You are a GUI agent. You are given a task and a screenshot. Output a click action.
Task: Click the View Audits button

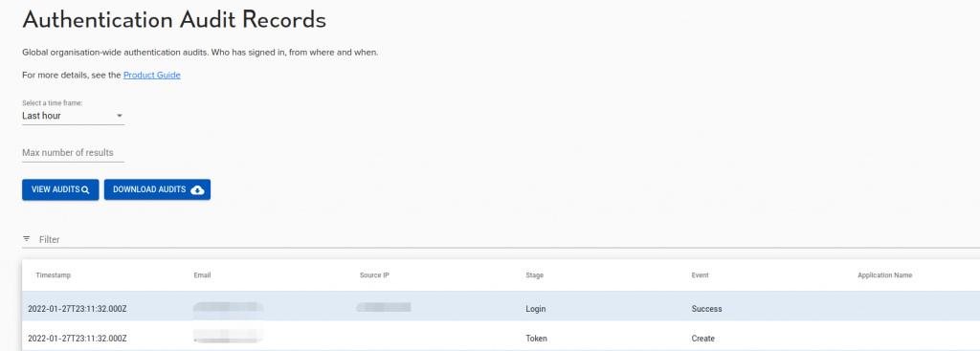point(60,190)
